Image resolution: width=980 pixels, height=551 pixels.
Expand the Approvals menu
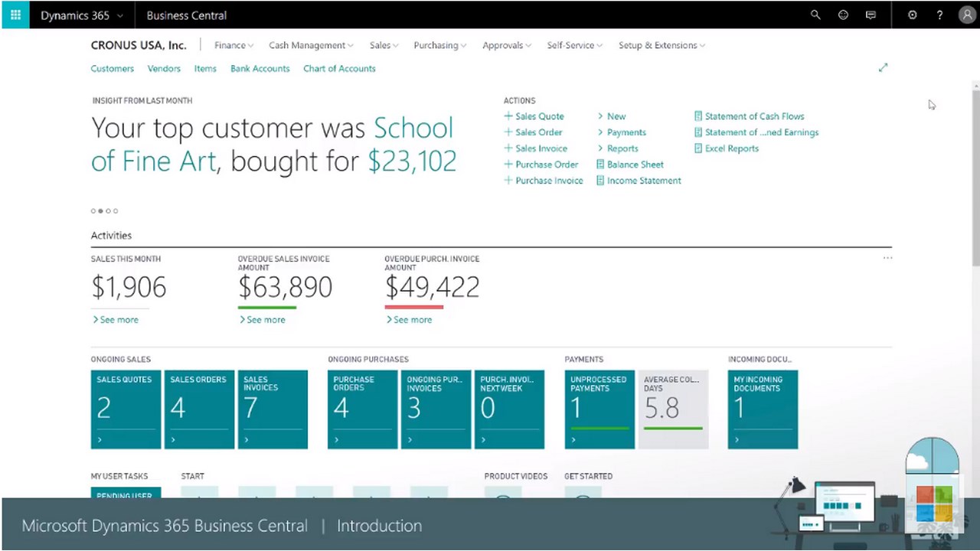click(507, 45)
